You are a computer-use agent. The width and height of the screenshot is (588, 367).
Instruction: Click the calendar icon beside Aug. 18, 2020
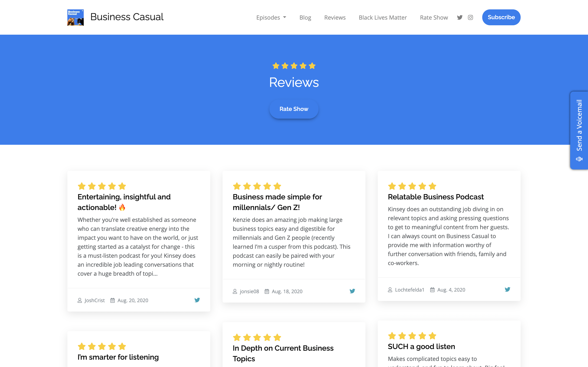tap(267, 291)
